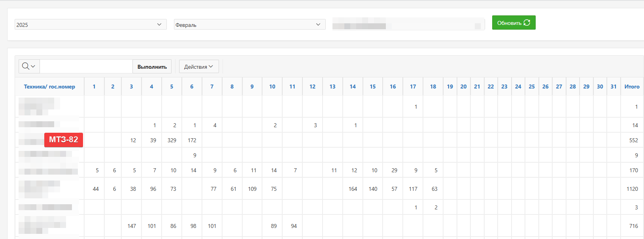Viewport: 644px width, 239px height.
Task: Sort by Техника/ гос.номер column header
Action: 49,87
